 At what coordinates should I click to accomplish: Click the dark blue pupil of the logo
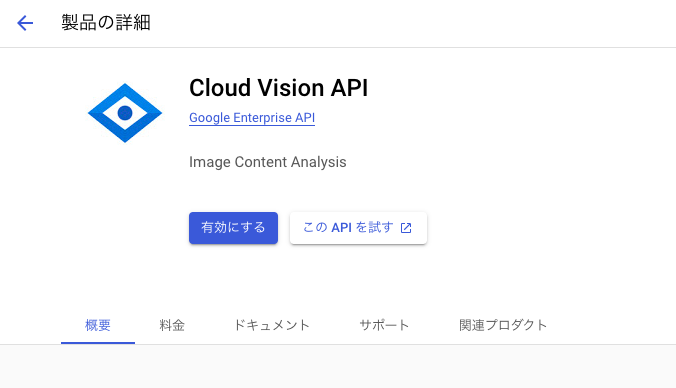click(x=125, y=113)
